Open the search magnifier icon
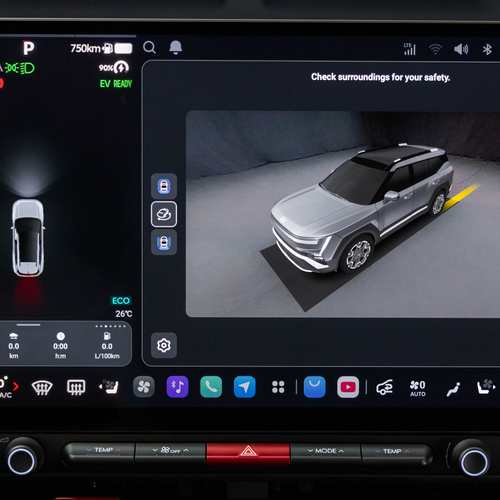The image size is (500, 500). (149, 48)
